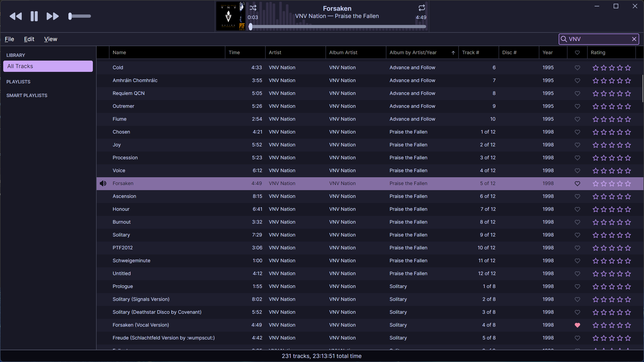Image resolution: width=644 pixels, height=362 pixels.
Task: Favorite the track Amhráin Chomhráic
Action: coord(577,81)
